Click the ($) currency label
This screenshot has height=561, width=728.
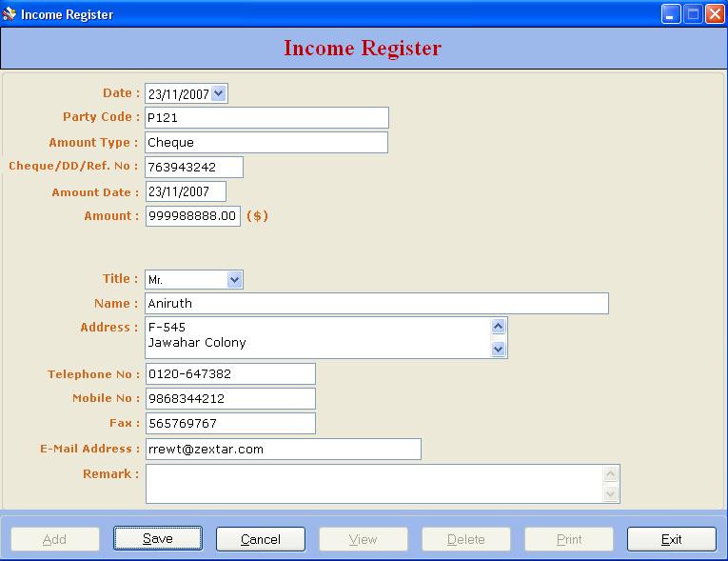257,215
